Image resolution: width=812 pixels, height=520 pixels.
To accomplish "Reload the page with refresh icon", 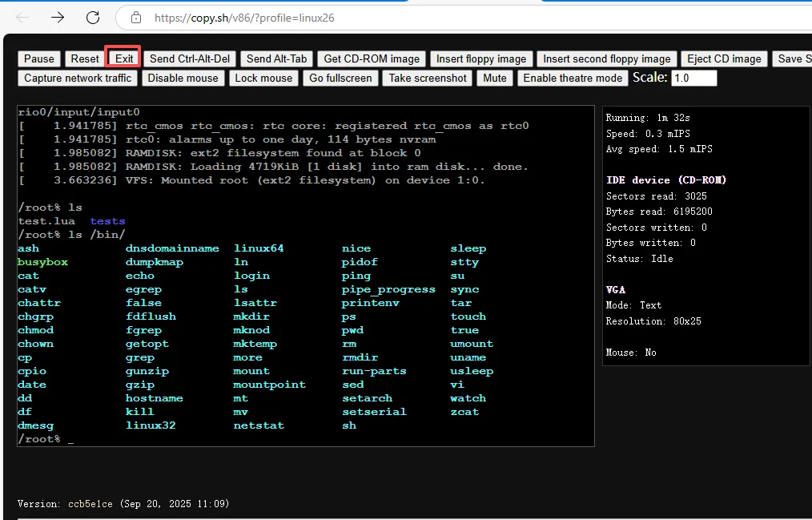I will [93, 18].
